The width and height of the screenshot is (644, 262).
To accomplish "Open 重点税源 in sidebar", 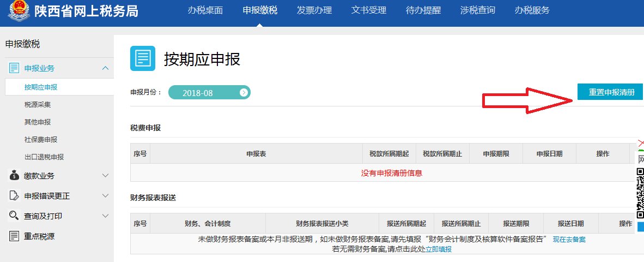I will (x=39, y=236).
